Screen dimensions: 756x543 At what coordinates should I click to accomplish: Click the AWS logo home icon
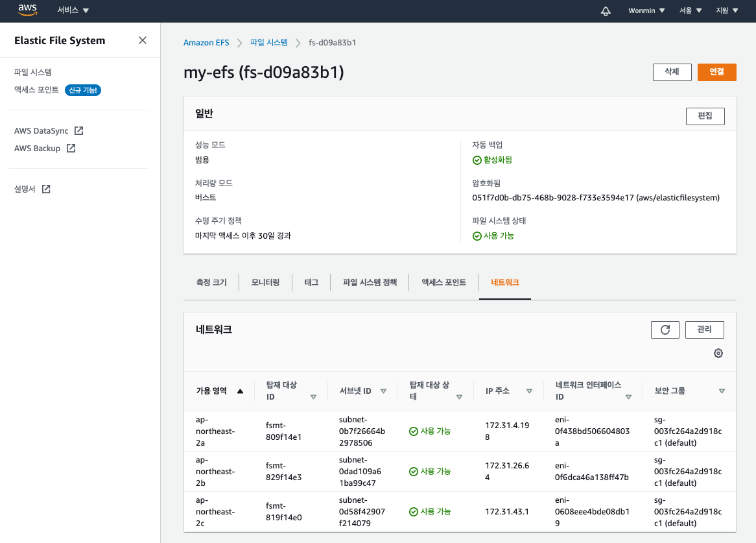27,10
